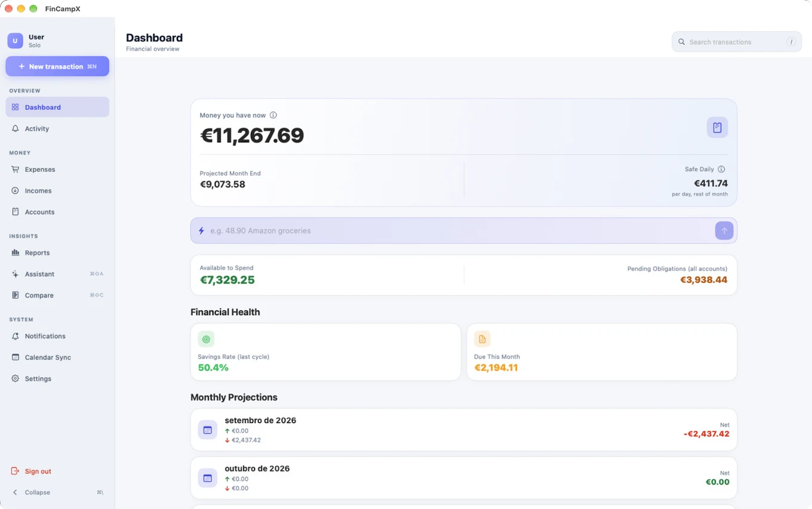Open the Dashboard page

pyautogui.click(x=57, y=107)
